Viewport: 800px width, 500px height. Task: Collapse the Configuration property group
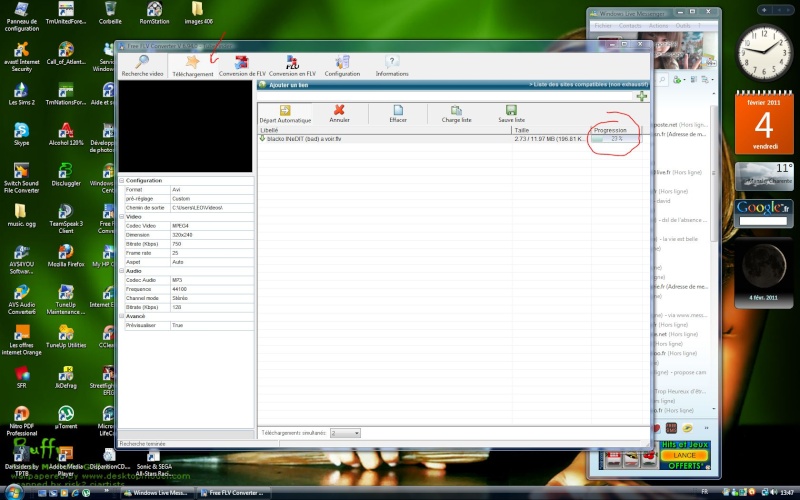click(x=122, y=181)
